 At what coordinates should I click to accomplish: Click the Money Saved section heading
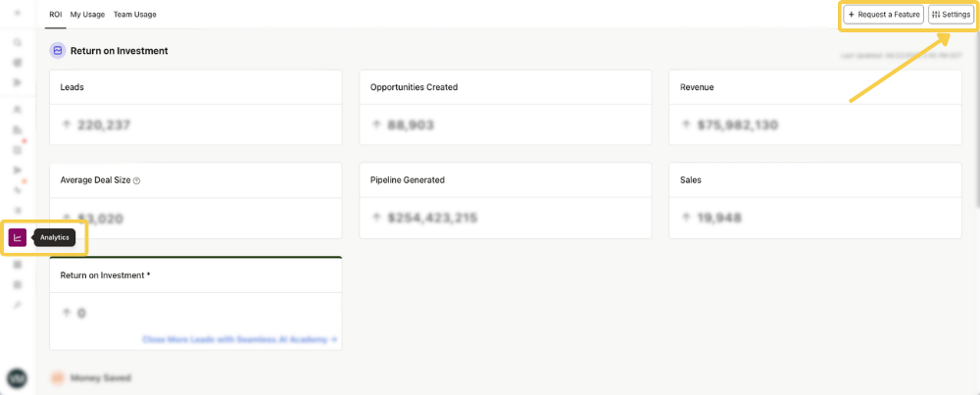click(x=101, y=378)
